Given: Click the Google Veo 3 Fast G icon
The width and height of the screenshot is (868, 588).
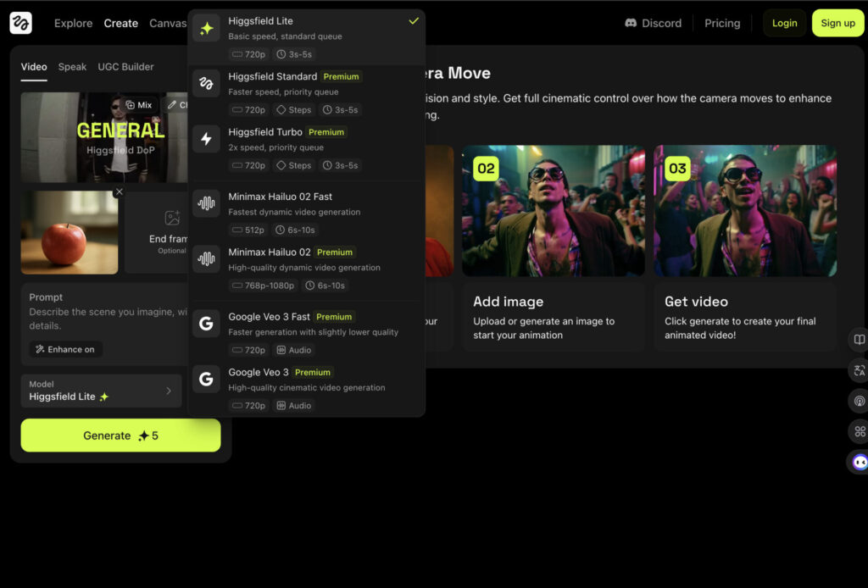Looking at the screenshot, I should tap(207, 324).
